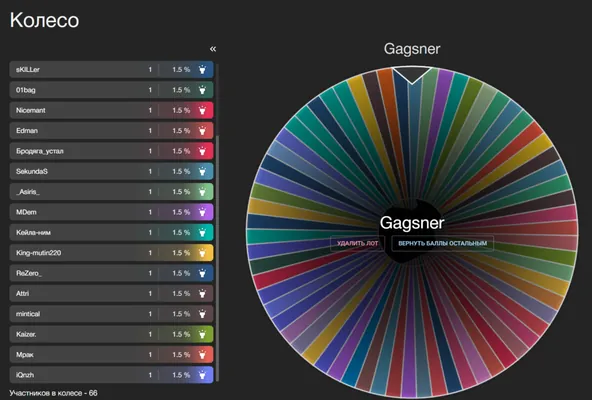
Task: Click the 1.5 % value in MDem row
Action: pos(181,212)
